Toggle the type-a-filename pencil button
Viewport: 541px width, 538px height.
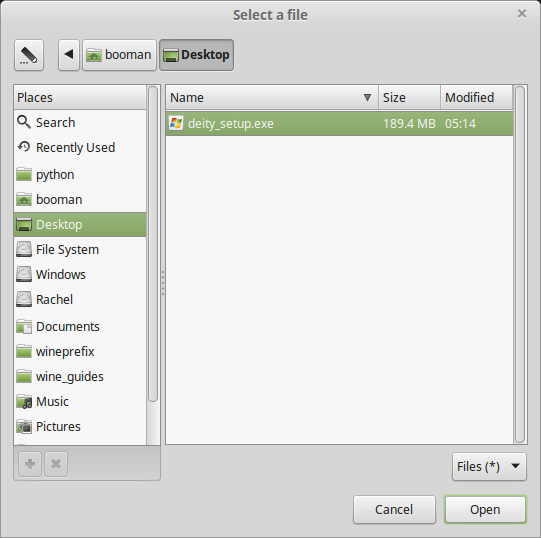[29, 55]
